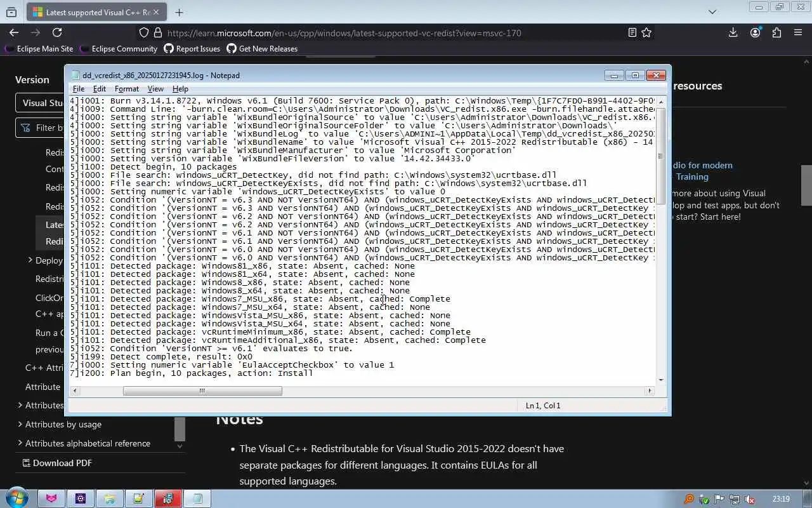The image size is (812, 508).
Task: Click Notepad vertical scrollbar up arrow
Action: 661,101
